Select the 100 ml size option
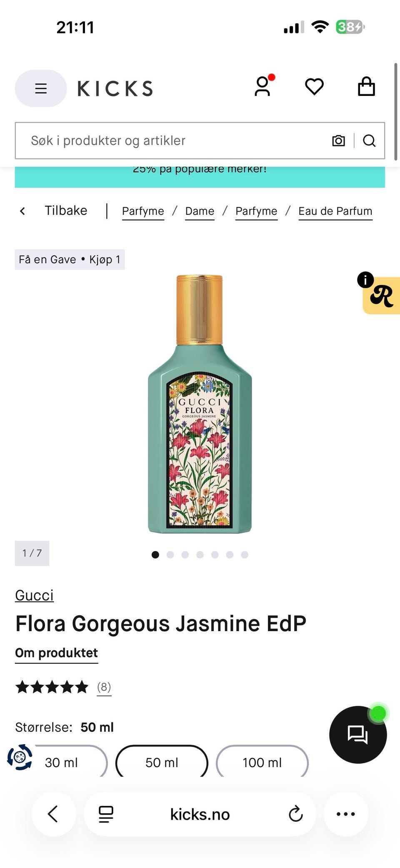Viewport: 400px width, 868px height. [262, 762]
